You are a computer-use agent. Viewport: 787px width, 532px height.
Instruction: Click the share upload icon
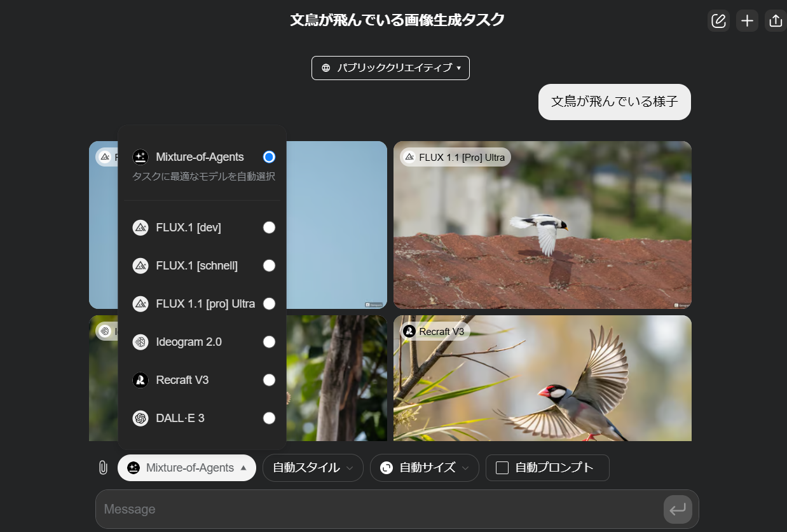[776, 21]
